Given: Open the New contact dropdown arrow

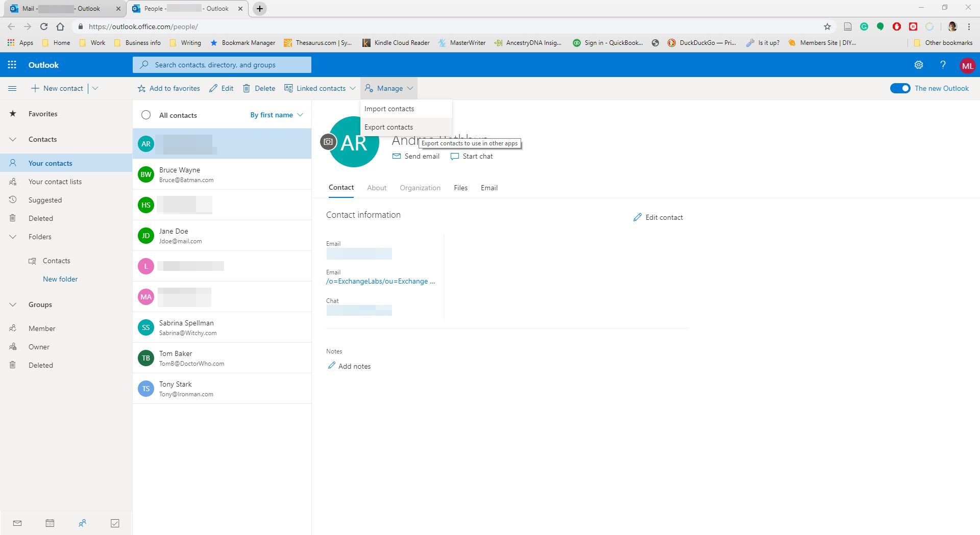Looking at the screenshot, I should [x=95, y=88].
